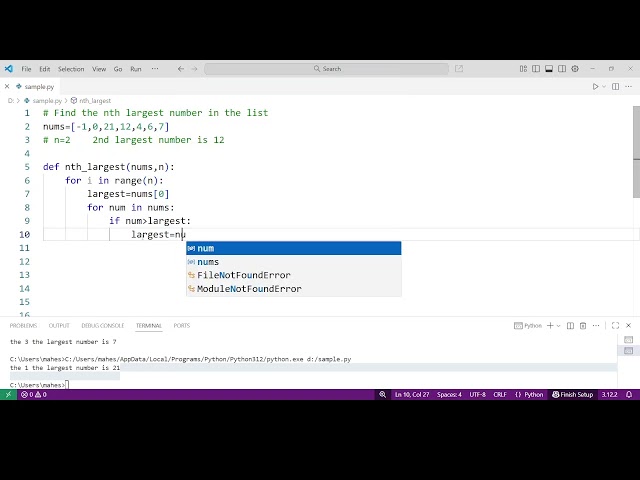
Task: Maximize the panel size
Action: 616,325
